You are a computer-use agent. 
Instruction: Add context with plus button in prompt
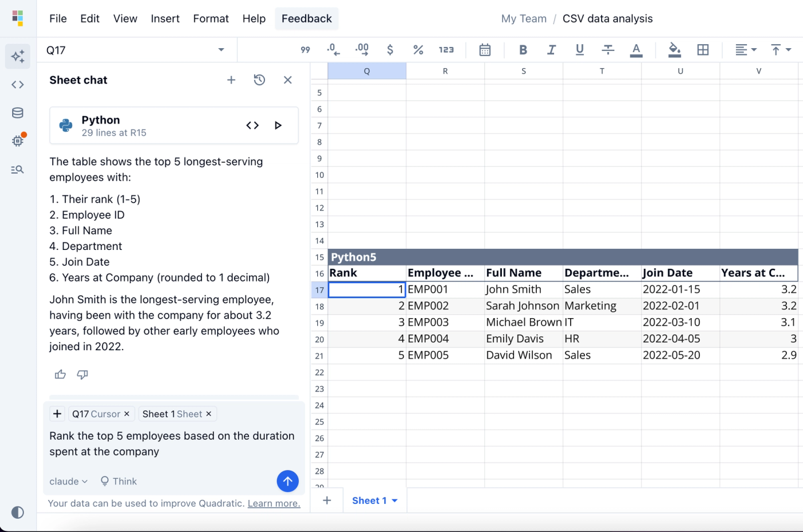click(x=57, y=414)
